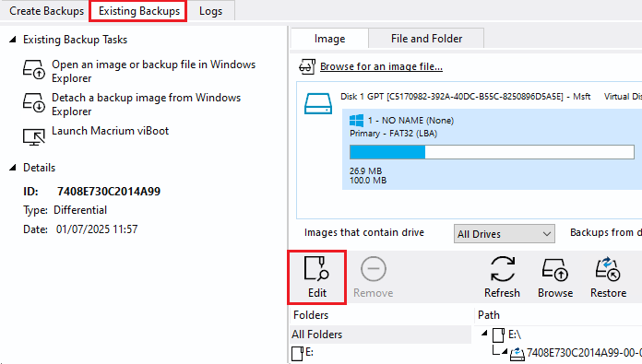Click the Type value Differential
Image resolution: width=642 pixels, height=364 pixels.
point(80,210)
